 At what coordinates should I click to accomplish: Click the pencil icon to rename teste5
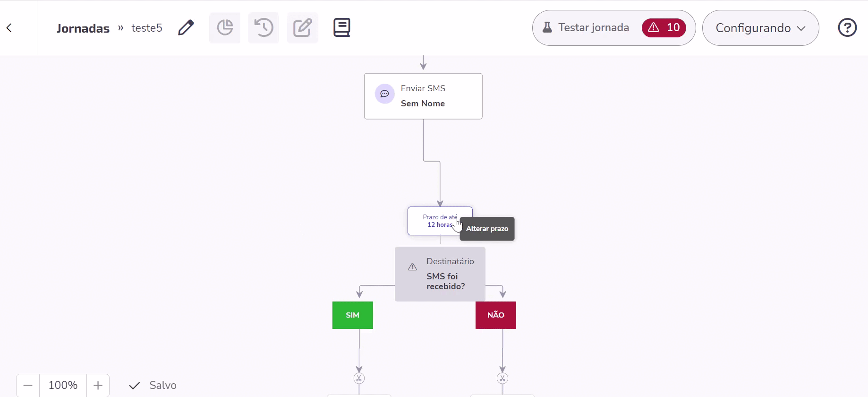[186, 27]
